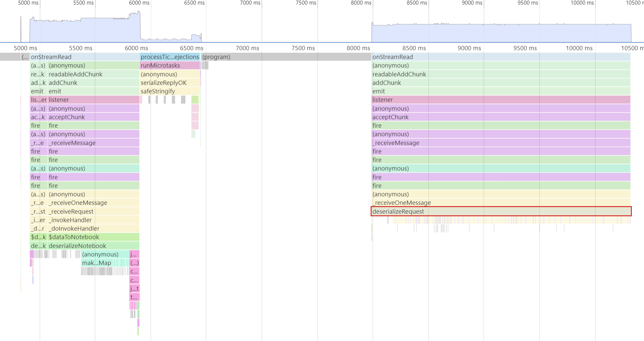Click the narrow lis...er frame
Screen dimensions: 644x341
(38, 100)
